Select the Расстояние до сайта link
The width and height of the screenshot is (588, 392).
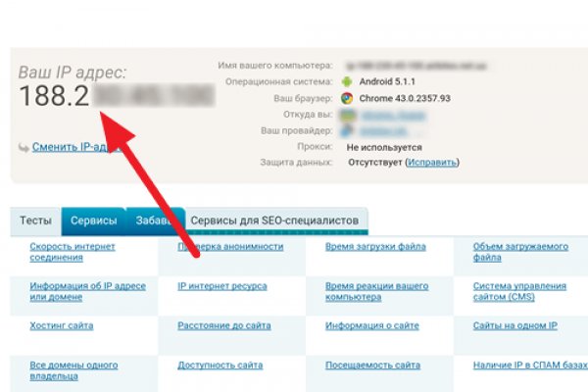(223, 325)
